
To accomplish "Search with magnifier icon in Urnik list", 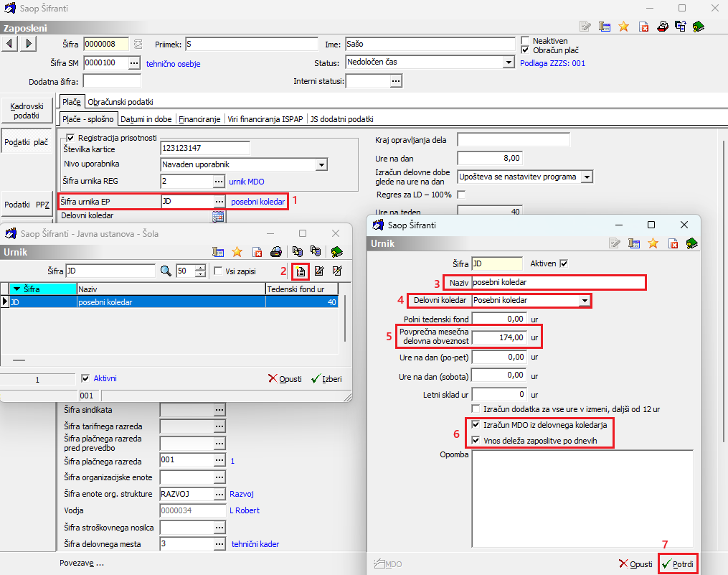I will point(165,271).
